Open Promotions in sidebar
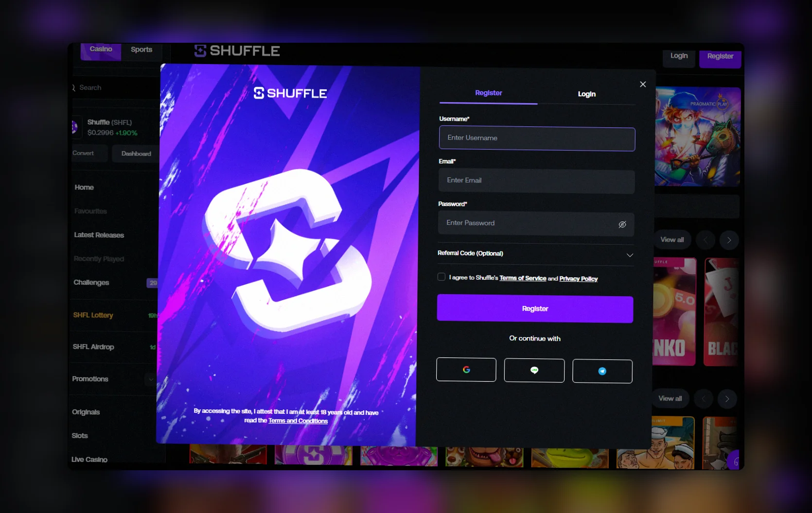Viewport: 812px width, 513px height. pos(90,379)
